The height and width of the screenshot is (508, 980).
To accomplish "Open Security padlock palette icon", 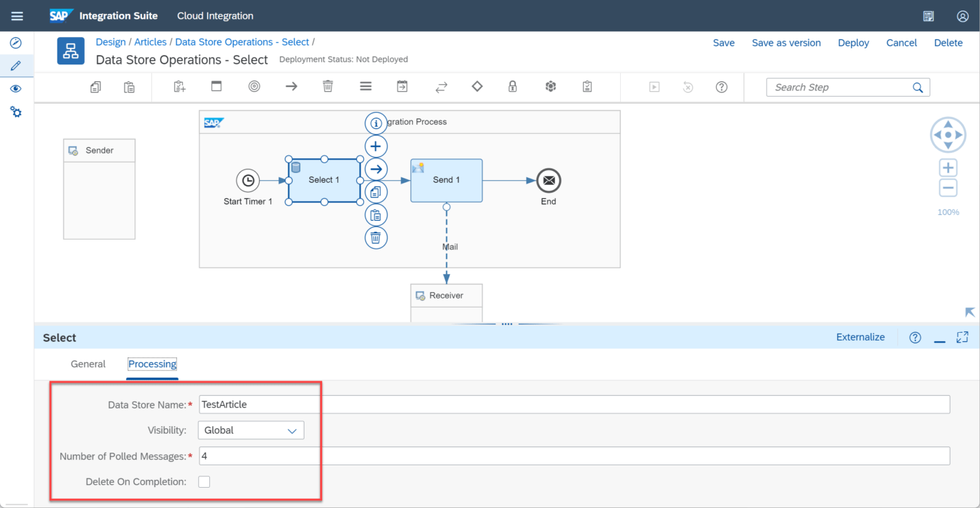I will 512,87.
